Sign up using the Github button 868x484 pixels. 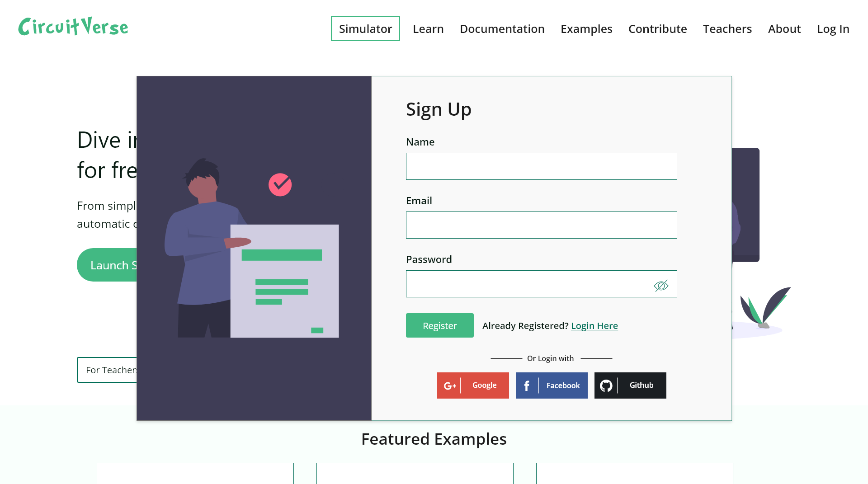630,385
